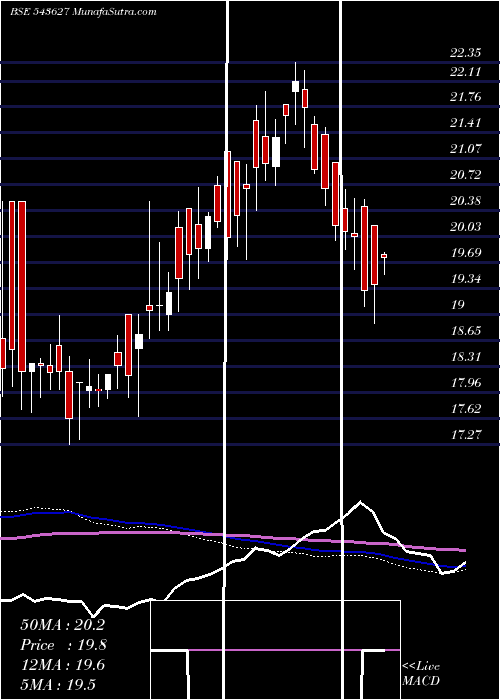Click the BSE 543627 MunafaSutra.com title
This screenshot has height=700, width=500.
point(83,12)
